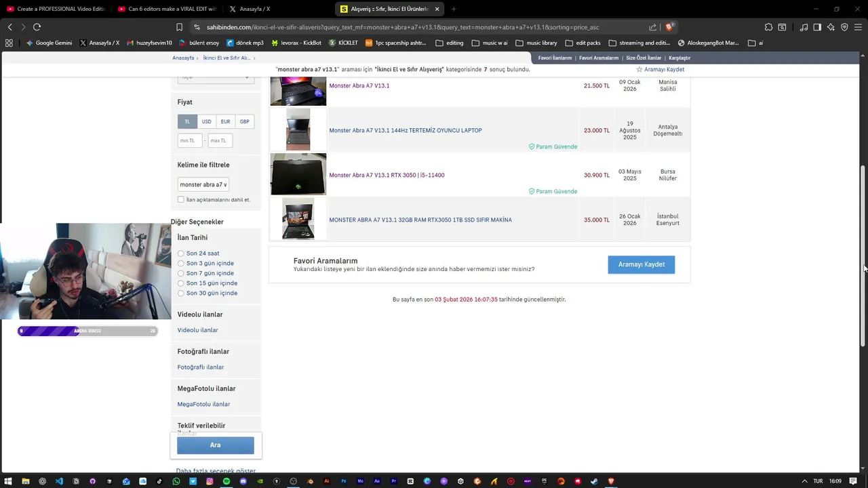Open the browser hamburger menu
This screenshot has width=868, height=488.
(x=858, y=27)
